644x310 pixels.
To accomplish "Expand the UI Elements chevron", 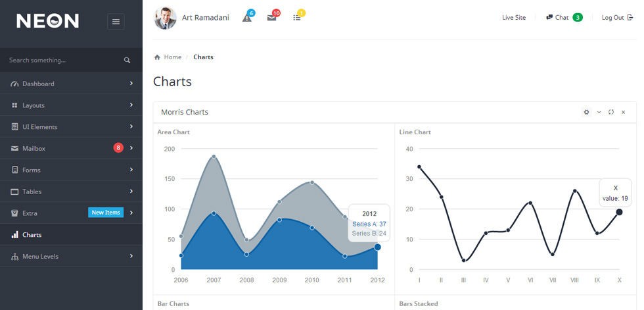I will tap(131, 126).
